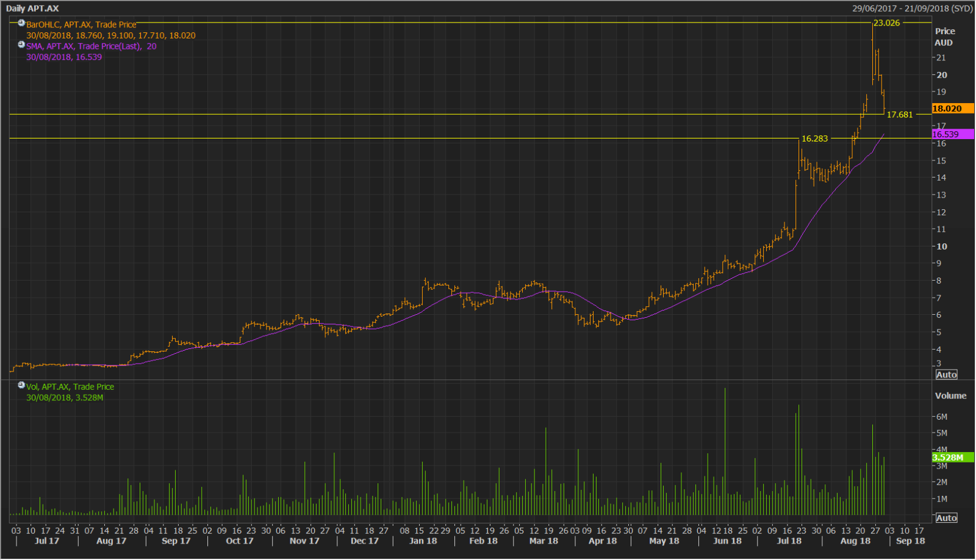Click the icon beside the BarOHLC series label

[x=21, y=23]
